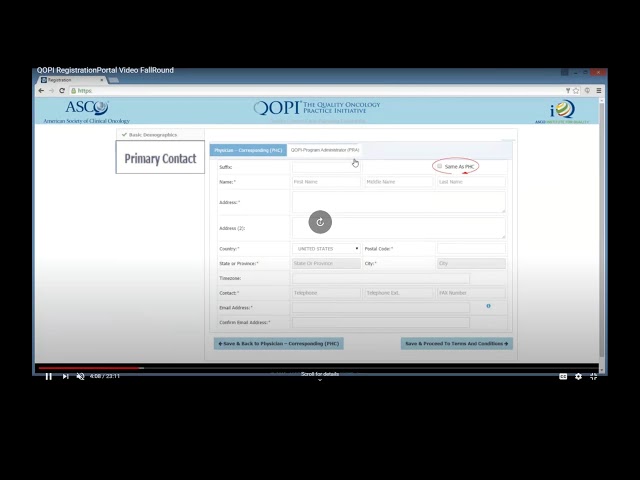The image size is (640, 480).
Task: Click the Address text area
Action: point(399,202)
